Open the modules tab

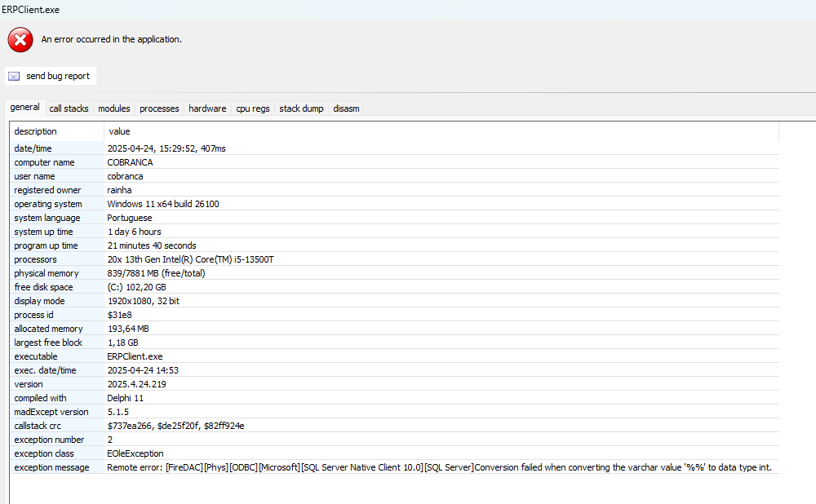point(113,108)
